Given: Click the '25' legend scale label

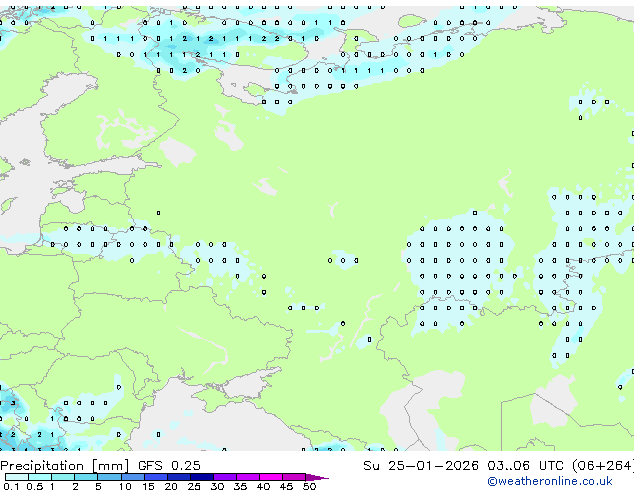Looking at the screenshot, I should (194, 486).
